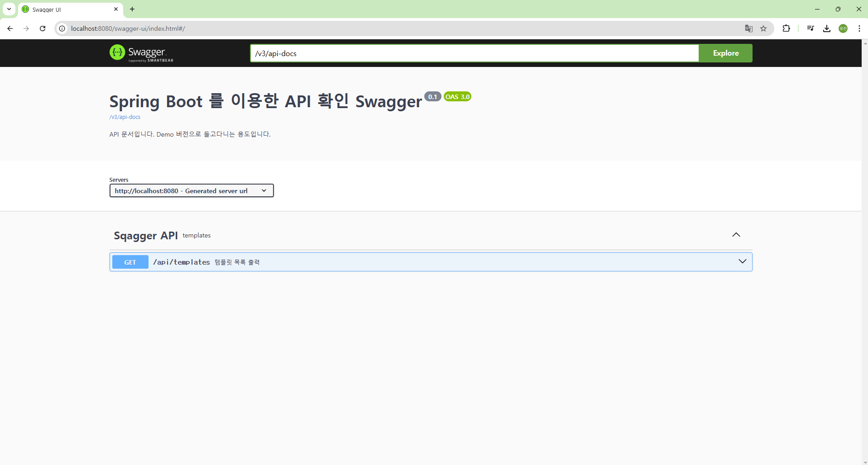Click the page scrollbar down arrow
Image resolution: width=868 pixels, height=465 pixels.
[865, 462]
